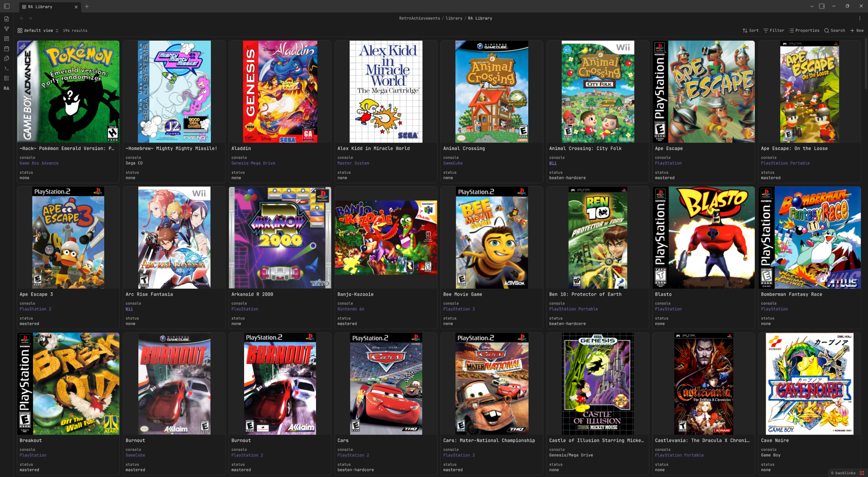This screenshot has width=868, height=477.
Task: Open the Master System console link
Action: click(x=353, y=163)
